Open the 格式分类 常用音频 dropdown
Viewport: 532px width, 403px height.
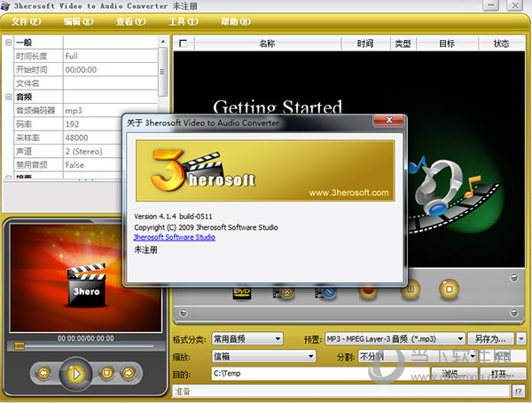[x=247, y=339]
